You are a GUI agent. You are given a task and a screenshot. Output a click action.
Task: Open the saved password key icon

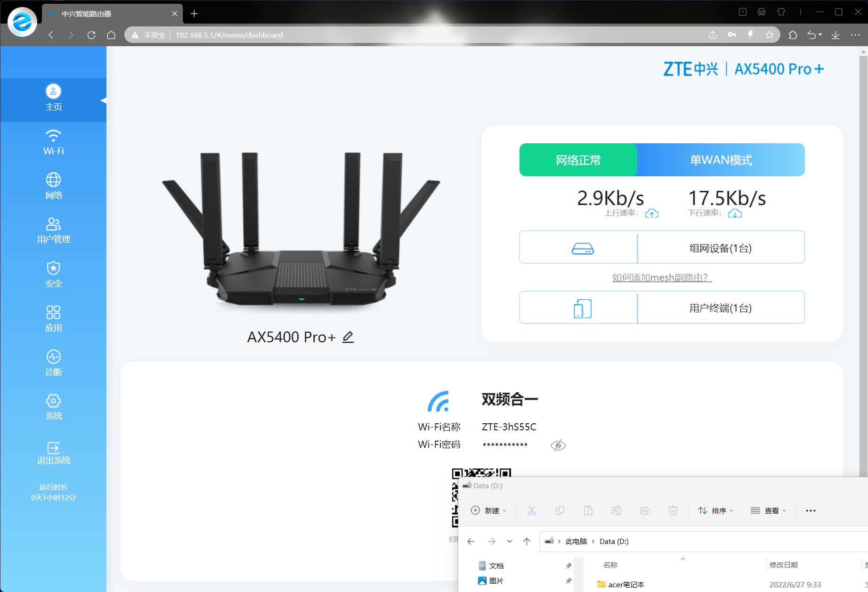click(732, 35)
